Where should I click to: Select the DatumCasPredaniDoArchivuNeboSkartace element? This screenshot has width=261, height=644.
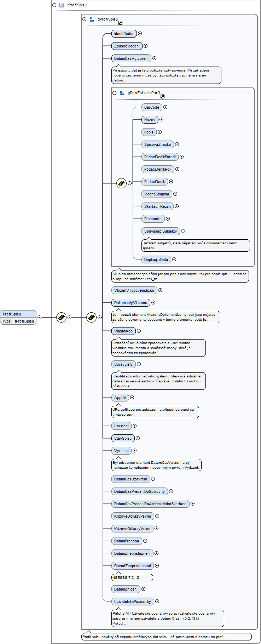click(x=150, y=504)
